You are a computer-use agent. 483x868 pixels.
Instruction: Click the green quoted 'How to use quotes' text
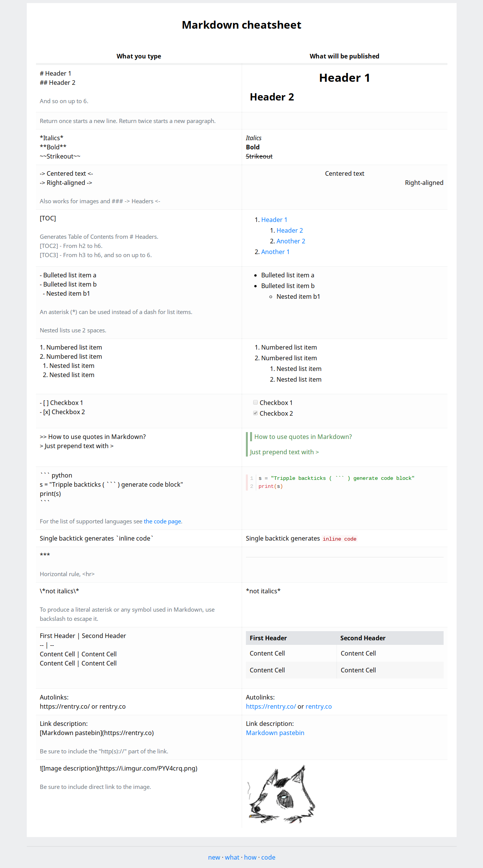[303, 437]
